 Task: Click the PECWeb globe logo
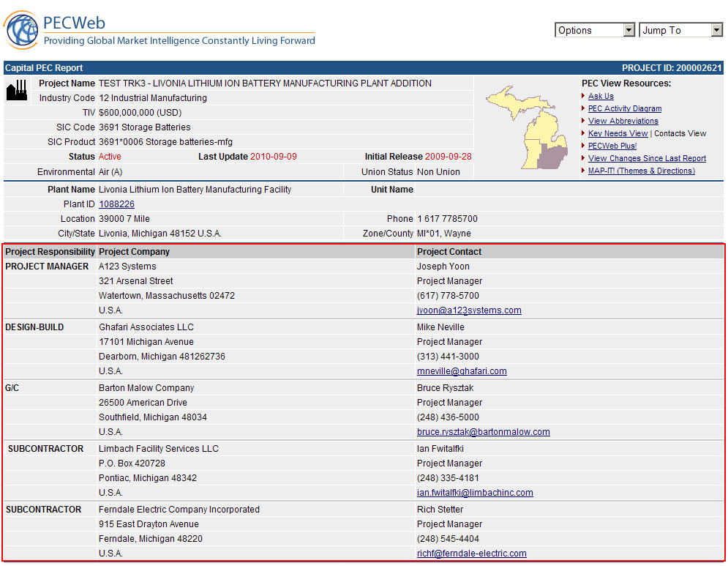[22, 30]
